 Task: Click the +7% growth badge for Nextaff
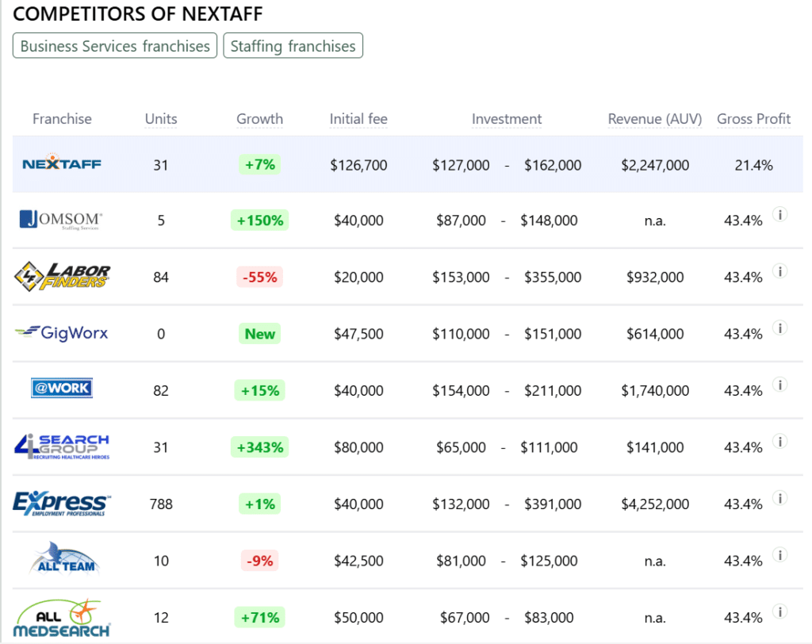click(x=259, y=165)
